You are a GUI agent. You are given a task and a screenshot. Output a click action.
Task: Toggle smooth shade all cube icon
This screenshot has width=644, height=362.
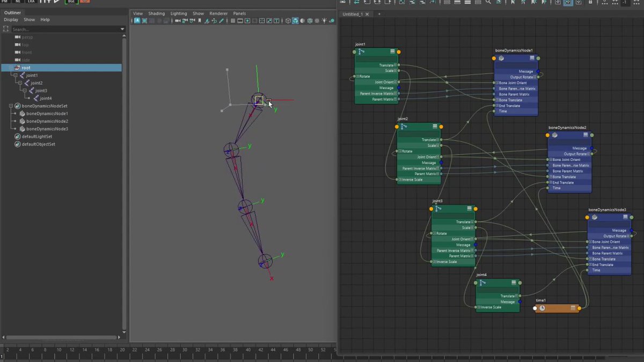pyautogui.click(x=296, y=21)
